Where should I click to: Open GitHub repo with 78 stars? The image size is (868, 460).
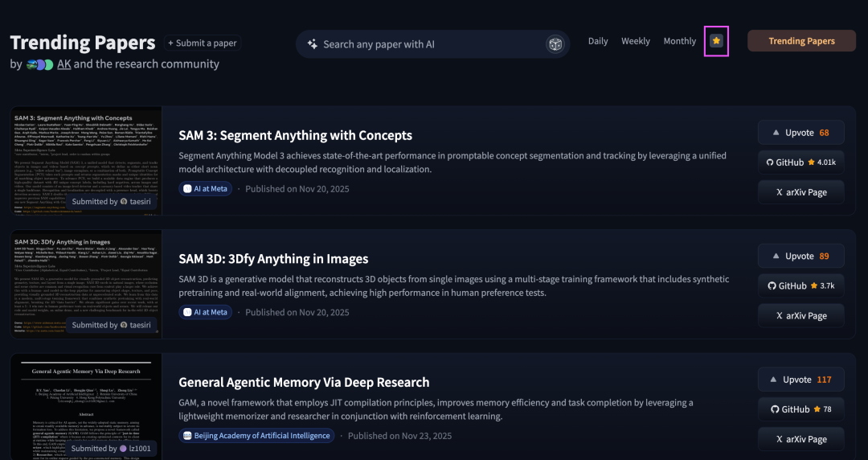800,409
